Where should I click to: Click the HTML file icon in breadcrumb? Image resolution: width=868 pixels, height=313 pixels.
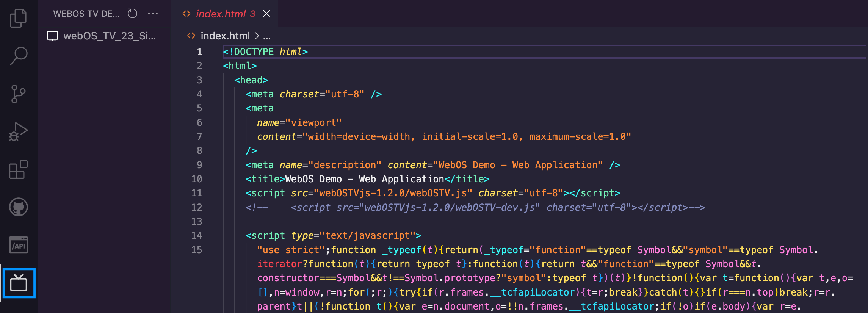click(x=191, y=36)
